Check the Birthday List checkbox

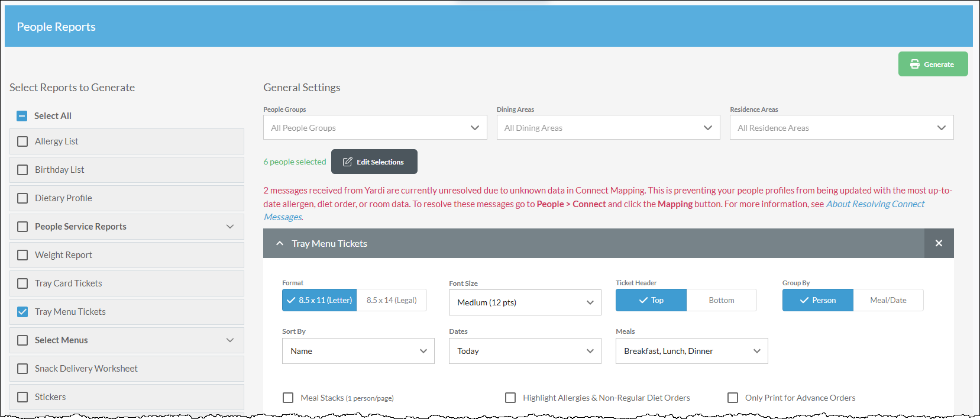22,170
